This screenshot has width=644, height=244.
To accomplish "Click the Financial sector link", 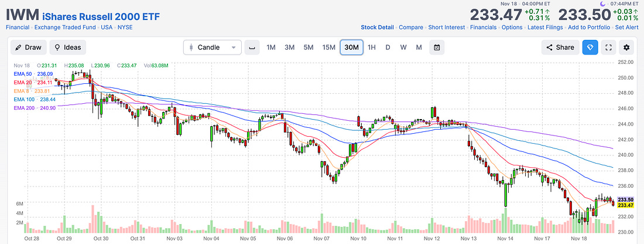I will coord(17,28).
